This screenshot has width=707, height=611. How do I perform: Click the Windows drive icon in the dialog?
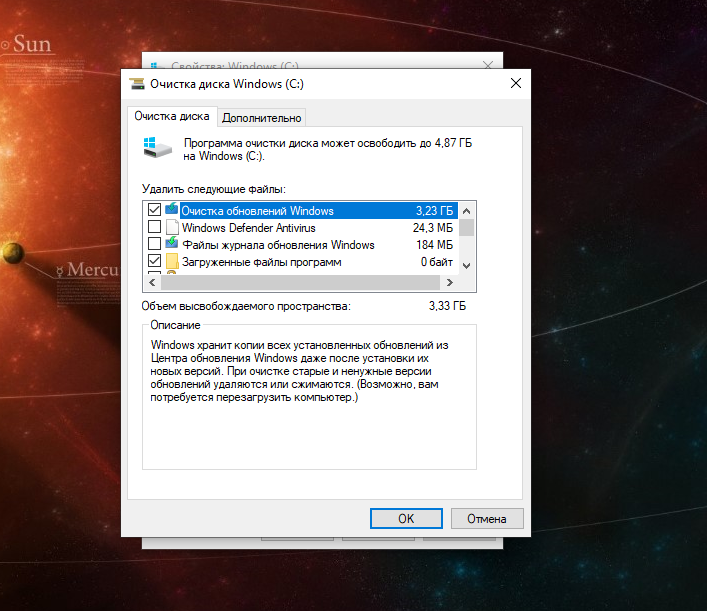(x=157, y=147)
